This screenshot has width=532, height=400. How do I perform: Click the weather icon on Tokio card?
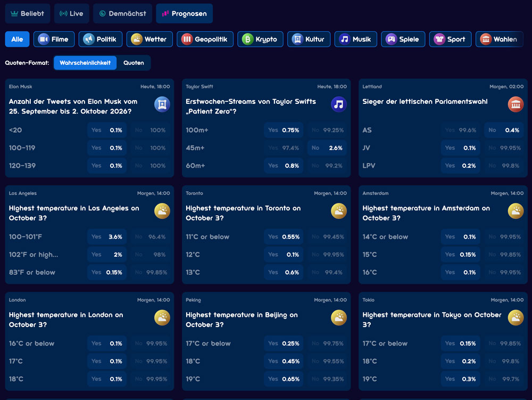click(x=516, y=317)
